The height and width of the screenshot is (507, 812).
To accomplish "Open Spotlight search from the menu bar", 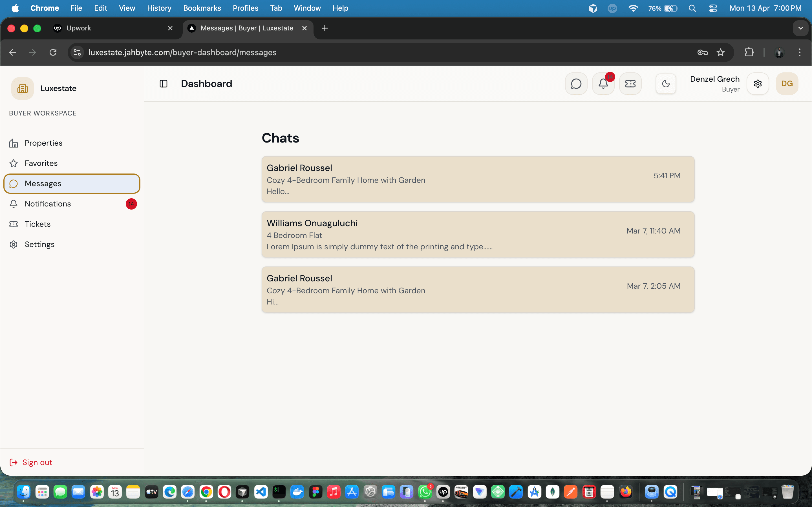I will point(692,8).
